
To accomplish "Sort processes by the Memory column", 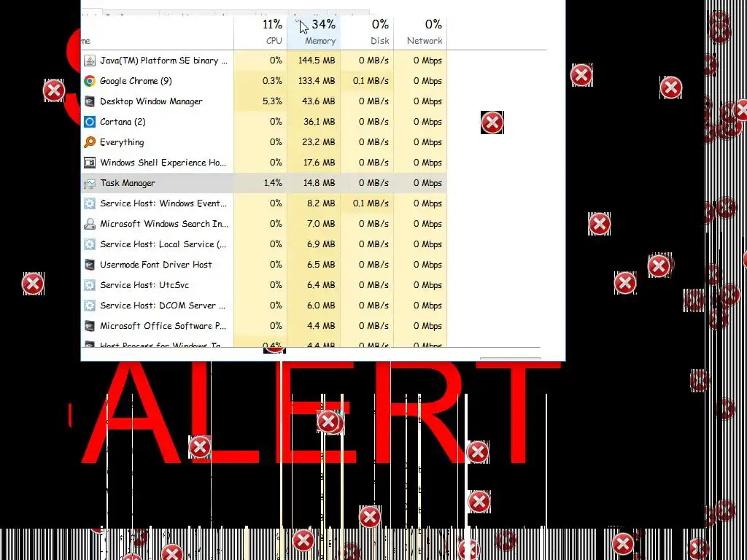I will (314, 32).
